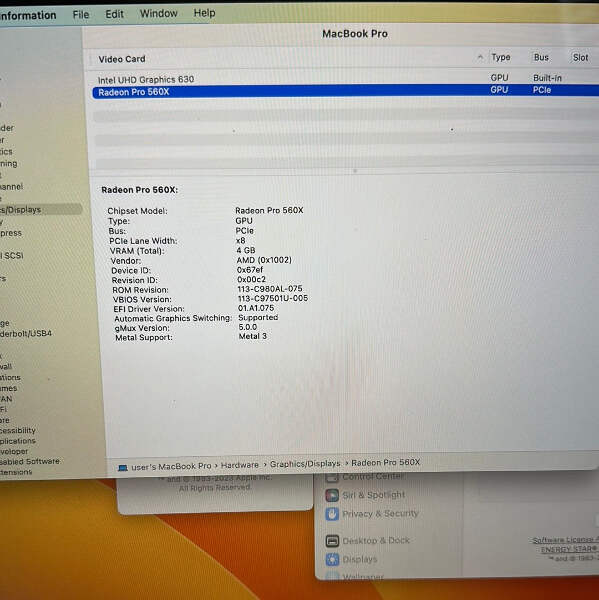Sort list by Type column header
The width and height of the screenshot is (599, 600).
click(x=501, y=57)
